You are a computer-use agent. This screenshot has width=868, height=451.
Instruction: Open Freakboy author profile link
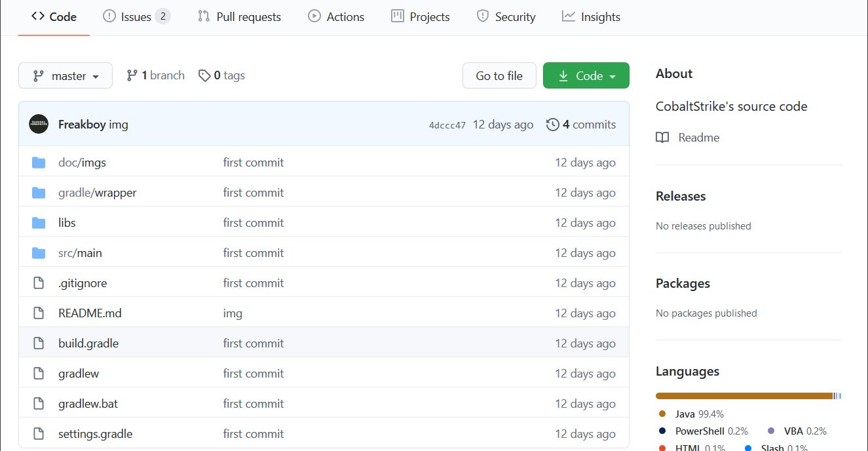pyautogui.click(x=82, y=125)
